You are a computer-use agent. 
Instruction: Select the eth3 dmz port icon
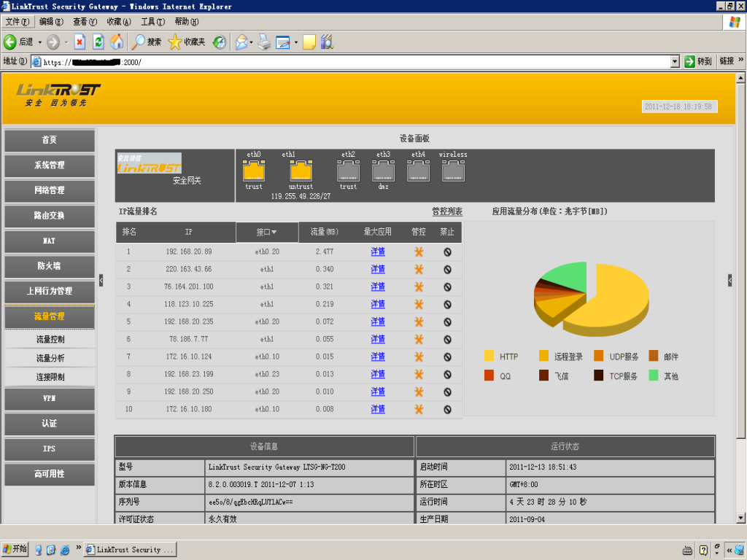tap(384, 171)
